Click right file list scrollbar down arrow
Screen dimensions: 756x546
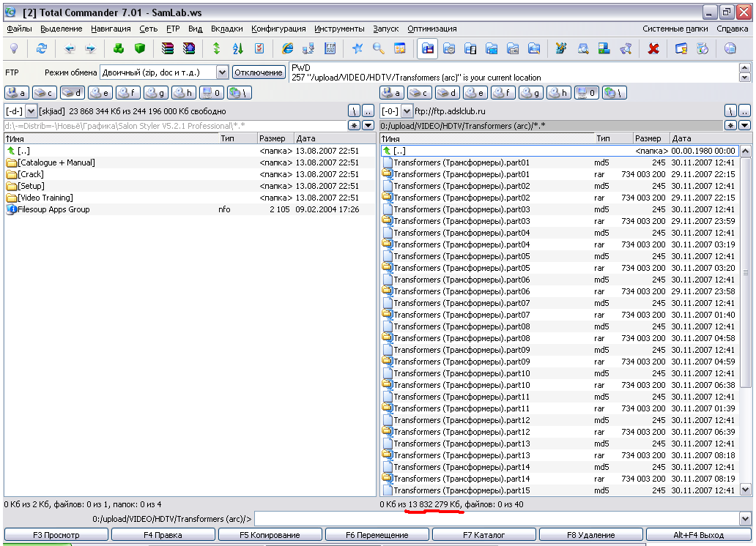tap(746, 490)
